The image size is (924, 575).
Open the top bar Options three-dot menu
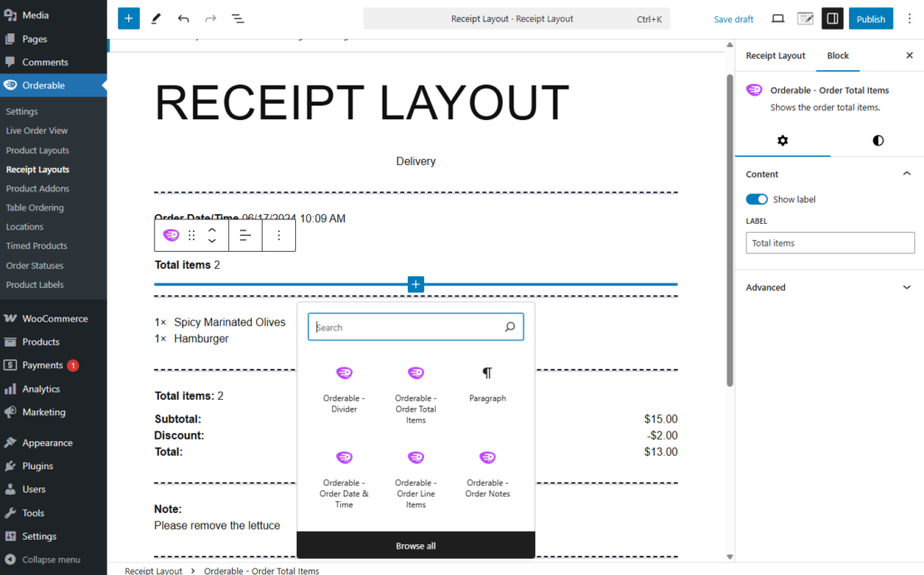pos(909,19)
